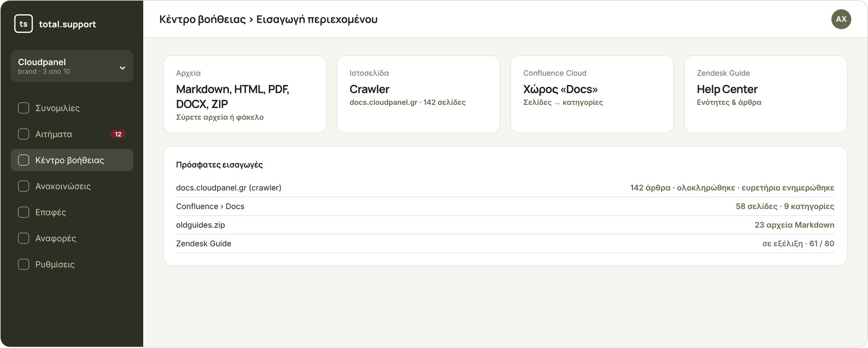Image resolution: width=868 pixels, height=348 pixels.
Task: Click the ts logo icon
Action: pos(24,24)
